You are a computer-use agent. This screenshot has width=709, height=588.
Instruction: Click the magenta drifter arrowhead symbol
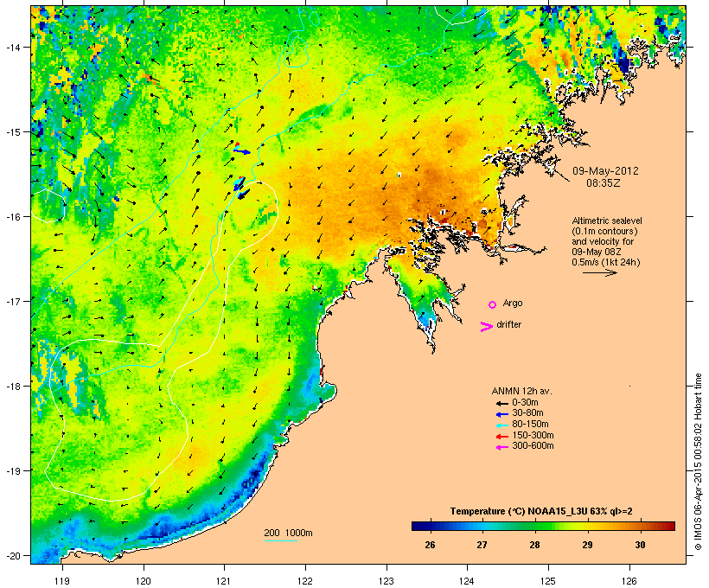[487, 327]
